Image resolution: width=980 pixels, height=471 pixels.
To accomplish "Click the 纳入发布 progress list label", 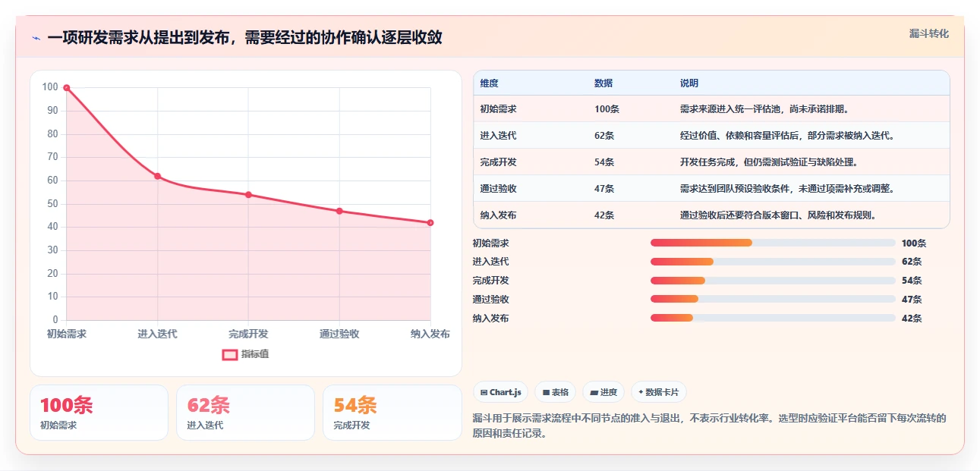I will [491, 319].
